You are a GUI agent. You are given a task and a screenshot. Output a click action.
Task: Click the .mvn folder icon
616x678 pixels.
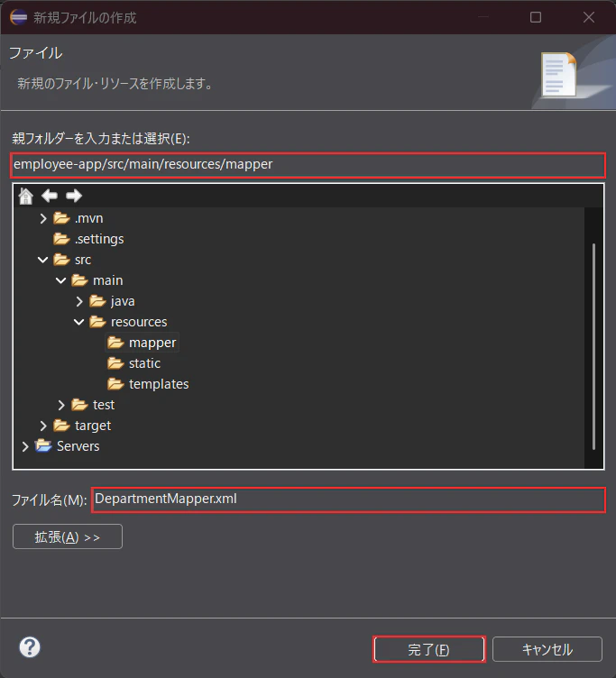pyautogui.click(x=61, y=218)
